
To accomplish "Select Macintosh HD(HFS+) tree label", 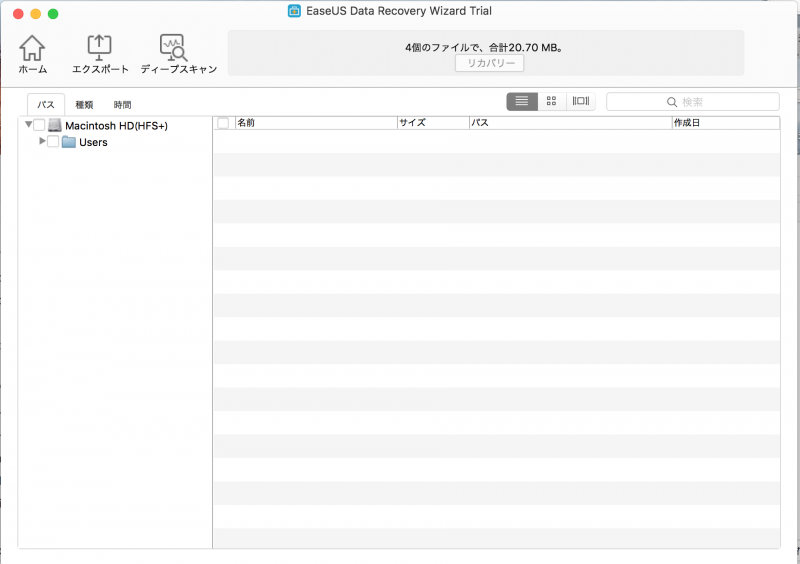I will coord(116,126).
